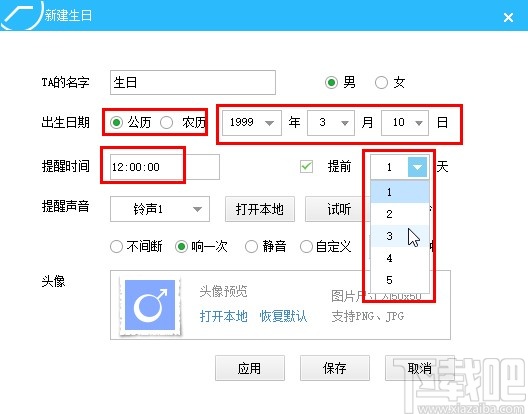Click 打开本地 button next to ringtone

tap(260, 209)
